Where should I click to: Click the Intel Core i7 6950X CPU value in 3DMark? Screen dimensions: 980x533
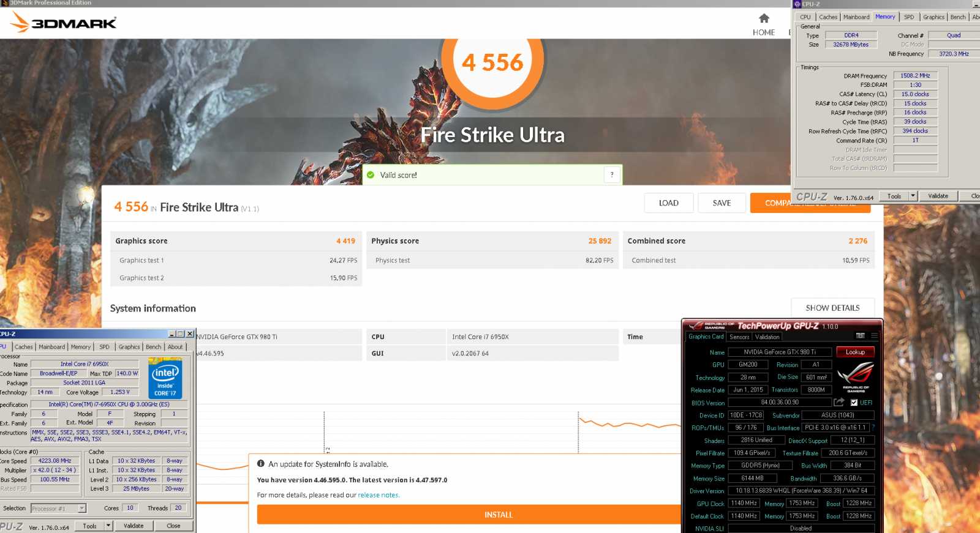tap(480, 337)
